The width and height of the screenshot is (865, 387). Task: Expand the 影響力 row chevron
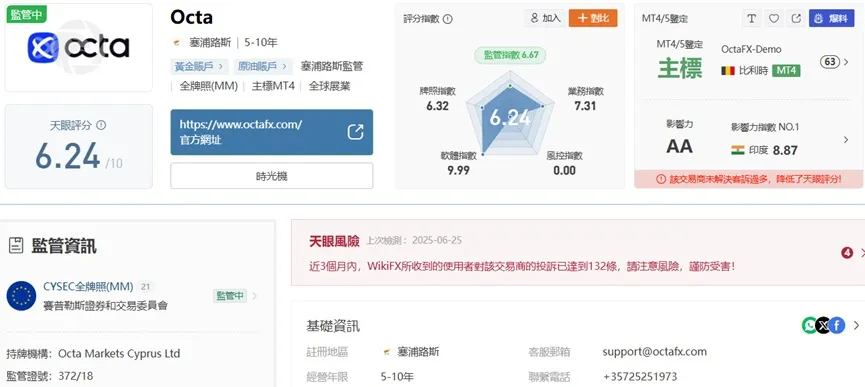(846, 140)
